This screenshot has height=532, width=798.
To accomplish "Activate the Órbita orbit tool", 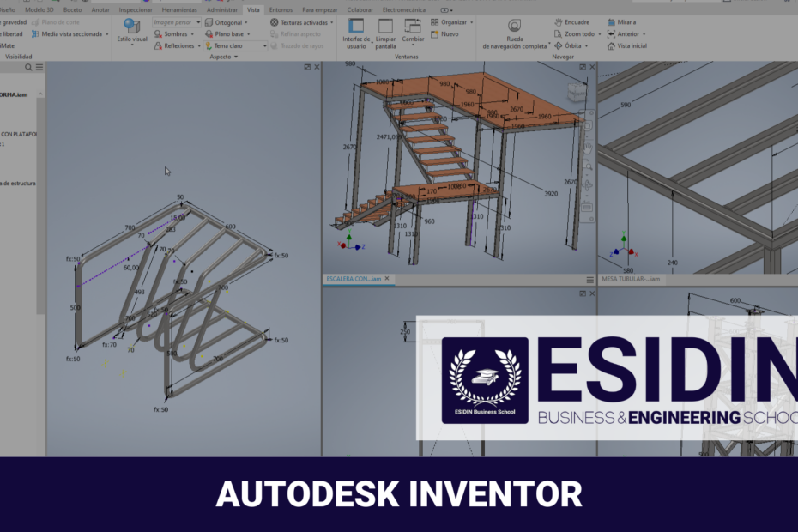I will tap(573, 45).
